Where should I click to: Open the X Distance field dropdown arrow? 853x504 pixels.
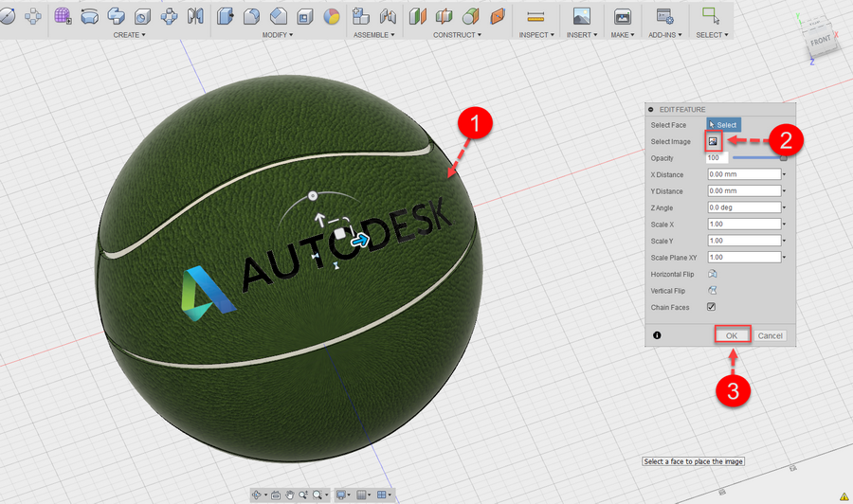[784, 174]
